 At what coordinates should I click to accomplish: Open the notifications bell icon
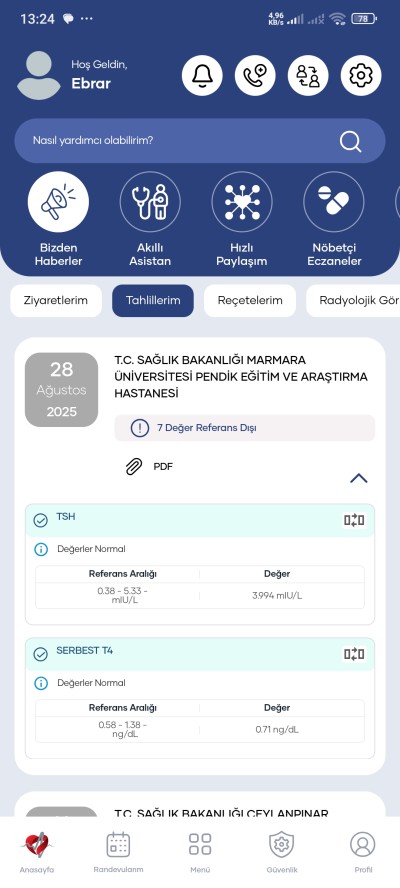click(202, 75)
